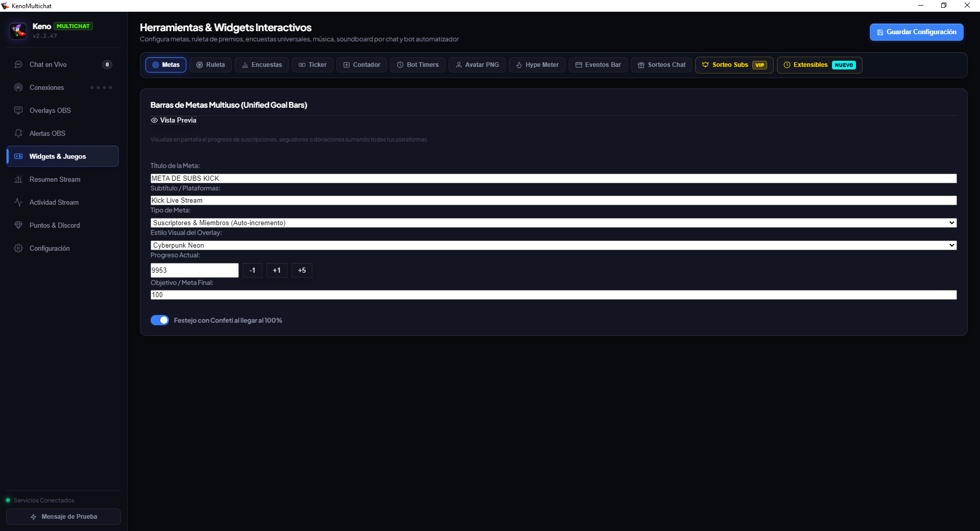Click Mensaje de Prueba button
The image size is (980, 531).
(x=64, y=517)
